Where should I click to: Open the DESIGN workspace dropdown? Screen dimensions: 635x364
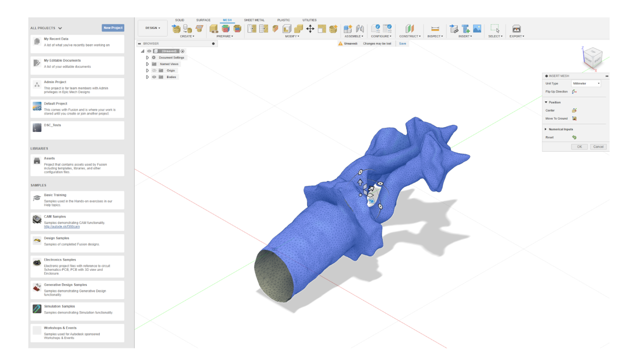point(152,28)
